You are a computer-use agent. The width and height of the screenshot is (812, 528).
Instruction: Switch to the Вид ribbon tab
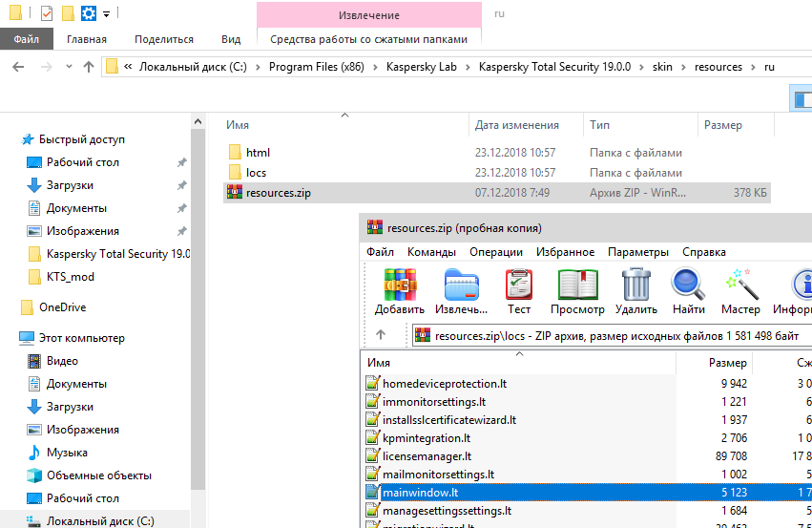[231, 39]
